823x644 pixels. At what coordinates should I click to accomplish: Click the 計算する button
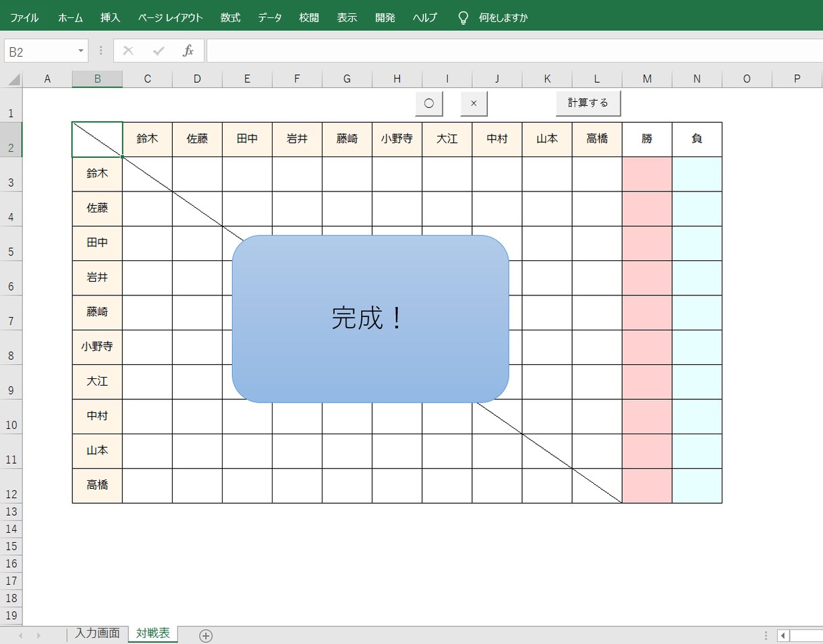[x=588, y=103]
